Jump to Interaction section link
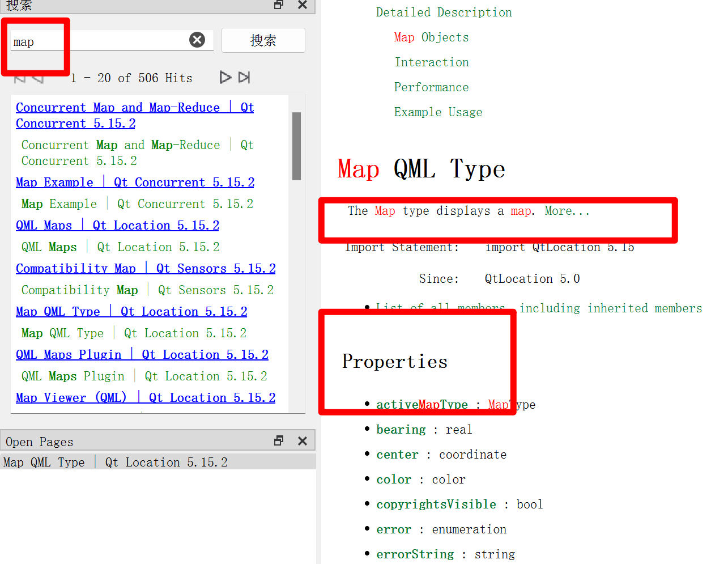The image size is (728, 564). click(432, 62)
